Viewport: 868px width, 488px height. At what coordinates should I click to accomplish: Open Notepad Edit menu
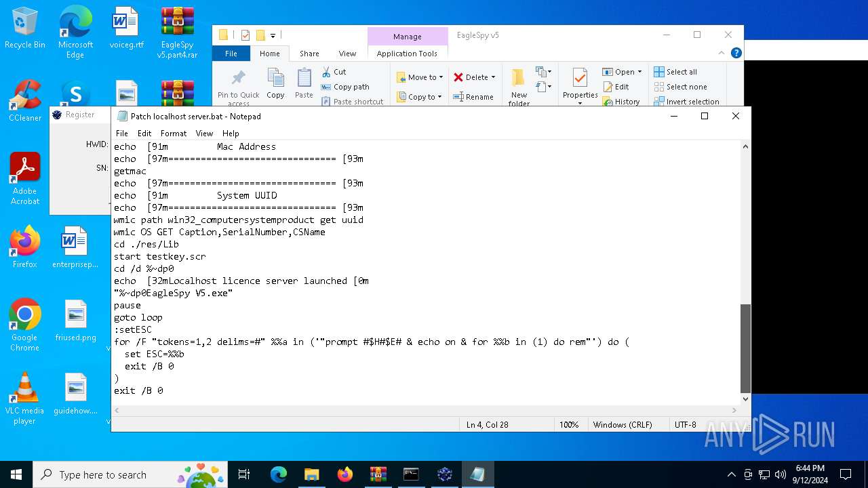coord(144,134)
